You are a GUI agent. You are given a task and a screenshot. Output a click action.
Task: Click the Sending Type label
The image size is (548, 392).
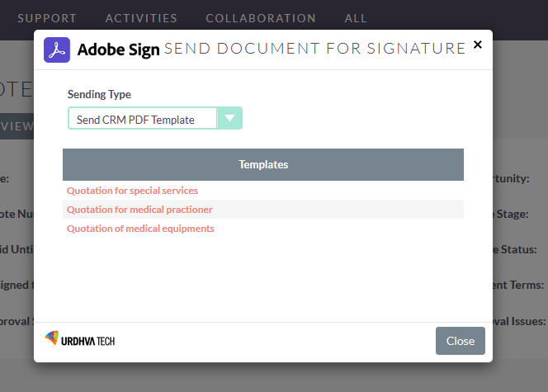pyautogui.click(x=99, y=94)
